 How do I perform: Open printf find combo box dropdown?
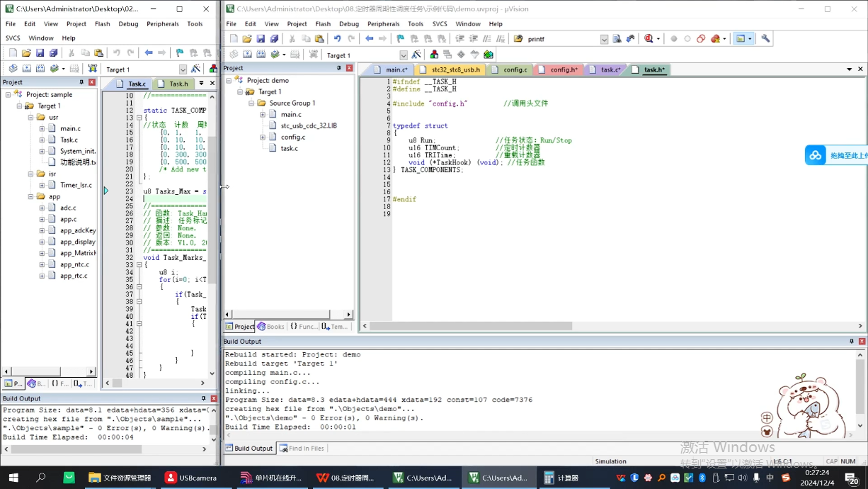tap(604, 39)
